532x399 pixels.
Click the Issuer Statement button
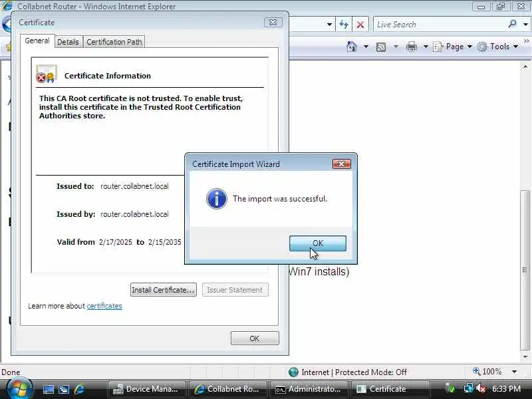(x=235, y=290)
